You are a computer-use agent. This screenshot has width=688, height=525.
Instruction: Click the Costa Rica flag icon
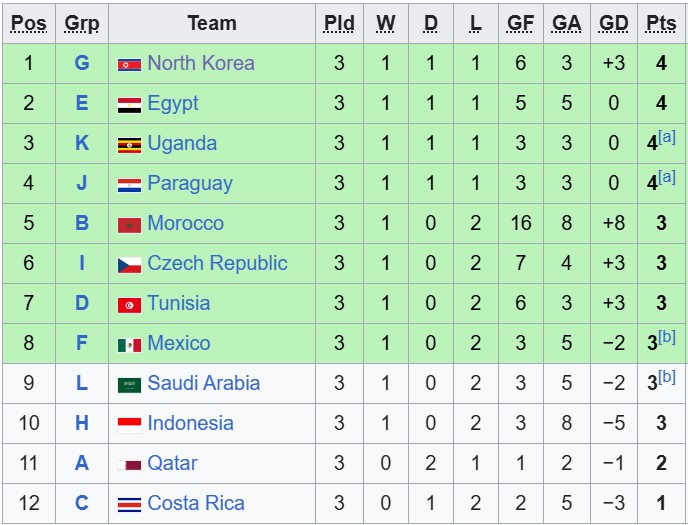[129, 504]
